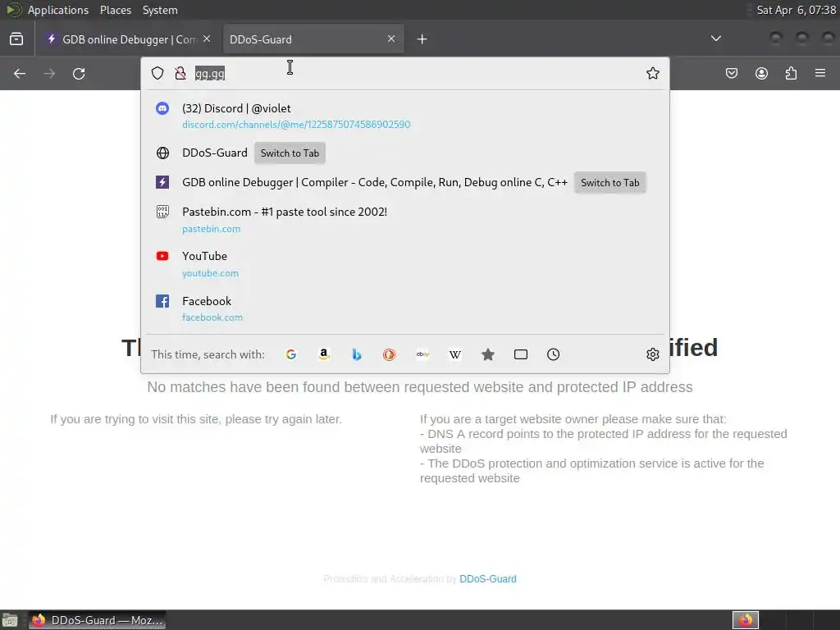Click the clock showing Sat Apr 6

point(796,10)
